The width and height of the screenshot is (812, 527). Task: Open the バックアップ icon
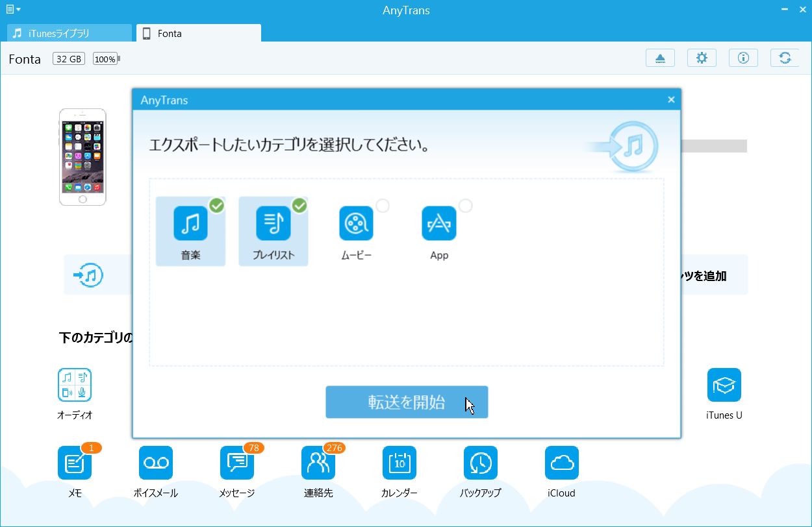click(481, 463)
